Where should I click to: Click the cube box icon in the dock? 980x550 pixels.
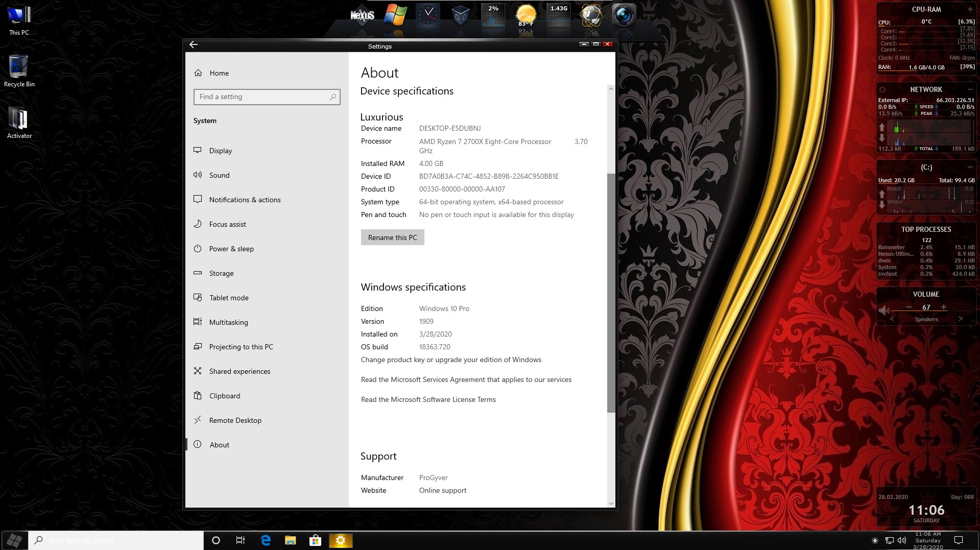click(460, 15)
